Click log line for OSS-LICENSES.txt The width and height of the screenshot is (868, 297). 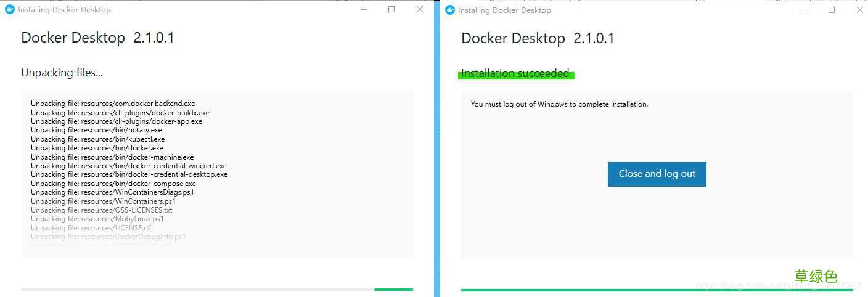click(x=102, y=210)
